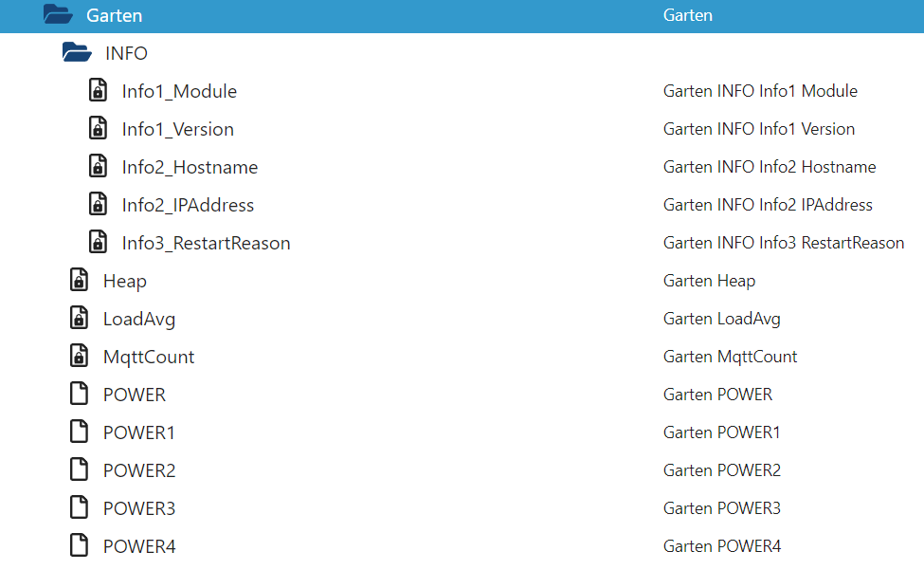
Task: Click the blank file icon beside POWER
Action: 79,395
